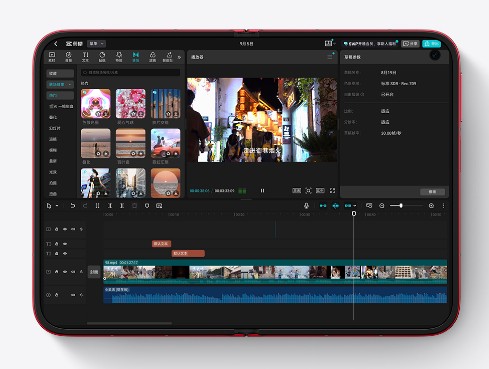Image resolution: width=489 pixels, height=369 pixels.
Task: Click the focus/crop frame icon in the player
Action: pyautogui.click(x=308, y=191)
